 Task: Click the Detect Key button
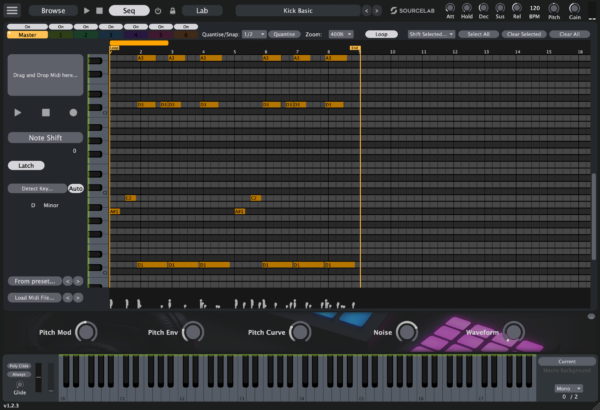click(37, 188)
